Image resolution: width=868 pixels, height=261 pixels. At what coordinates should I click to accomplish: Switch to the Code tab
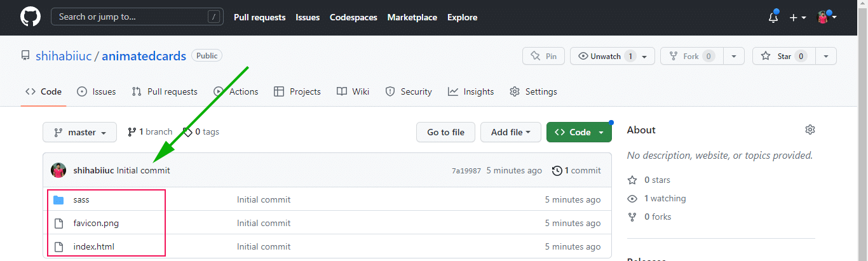tap(43, 91)
